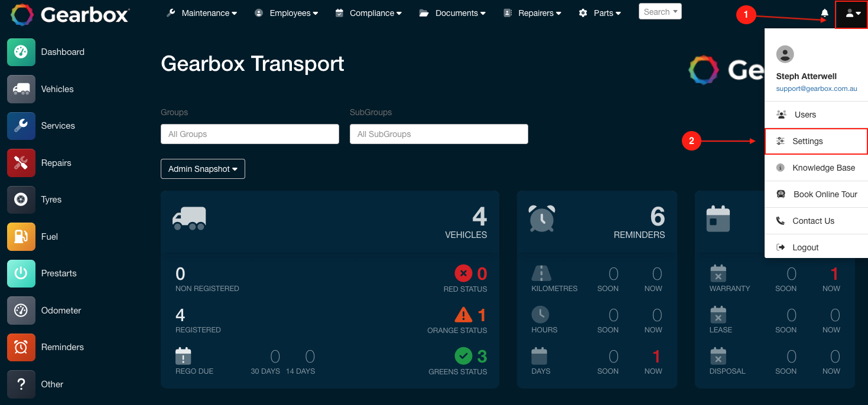Open the Dashboard sidebar icon

(x=21, y=52)
